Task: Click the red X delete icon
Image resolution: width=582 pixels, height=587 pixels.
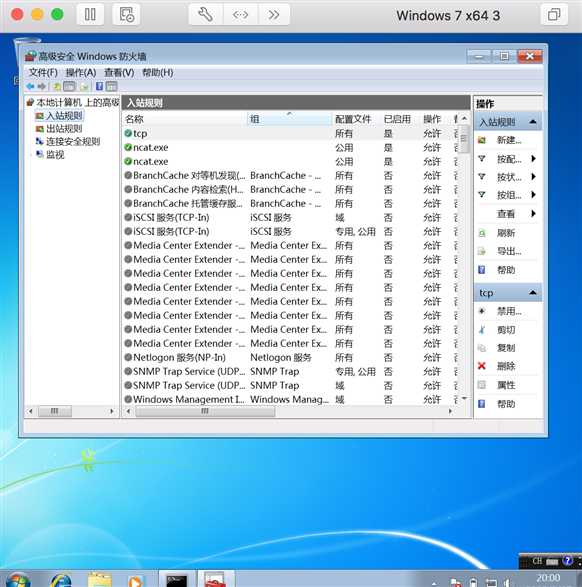Action: (x=482, y=366)
